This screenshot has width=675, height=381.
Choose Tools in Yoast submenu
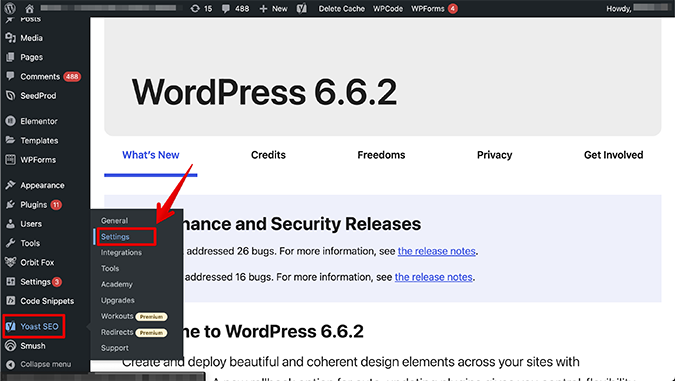[110, 268]
